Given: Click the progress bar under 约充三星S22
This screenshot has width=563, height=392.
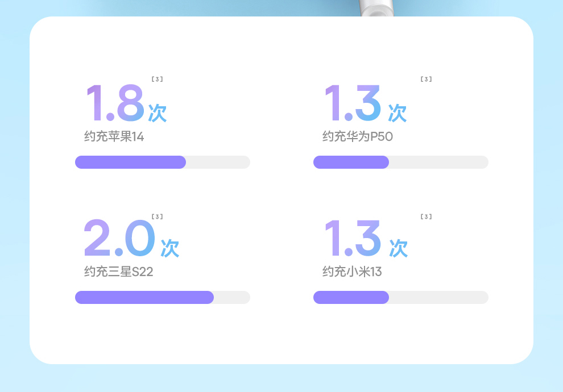Looking at the screenshot, I should pos(163,297).
